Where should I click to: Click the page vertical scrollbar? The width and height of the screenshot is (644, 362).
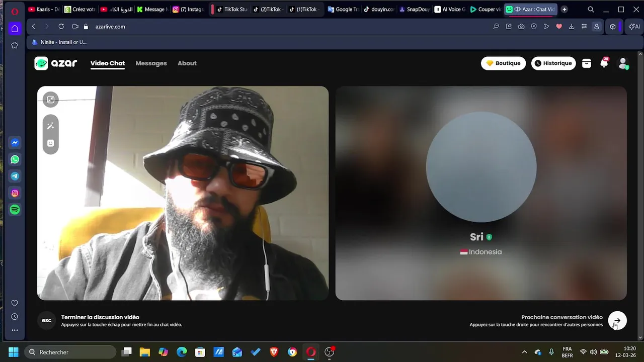[x=640, y=196]
